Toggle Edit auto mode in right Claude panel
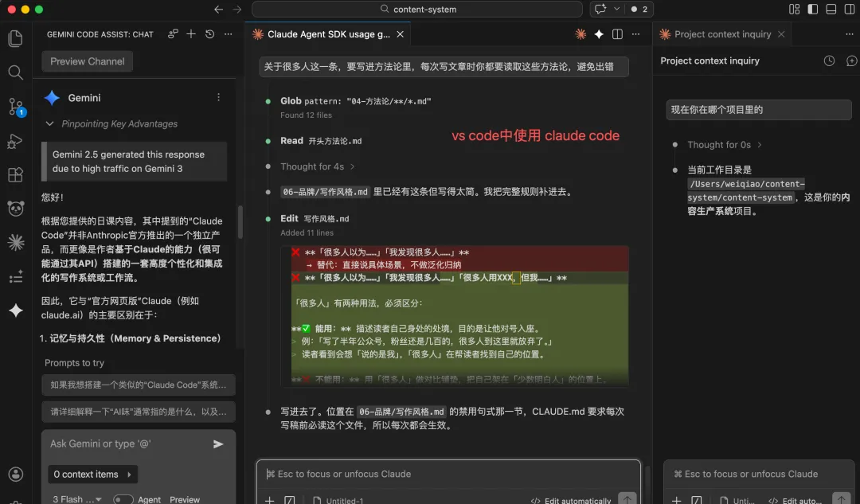860x504 pixels. [x=795, y=500]
